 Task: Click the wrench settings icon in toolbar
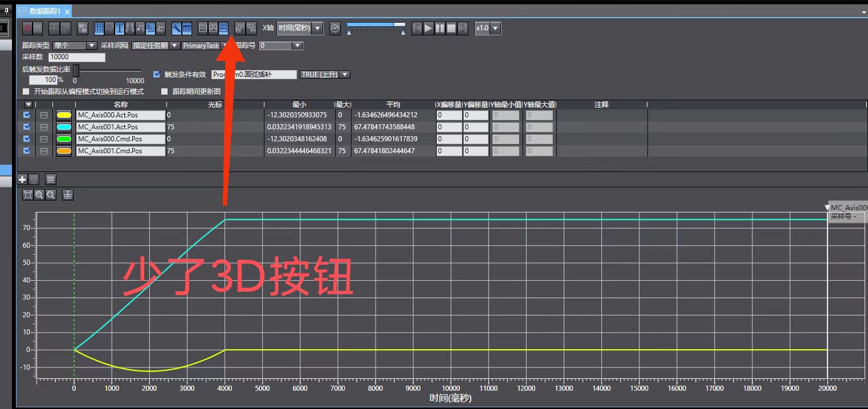[176, 28]
